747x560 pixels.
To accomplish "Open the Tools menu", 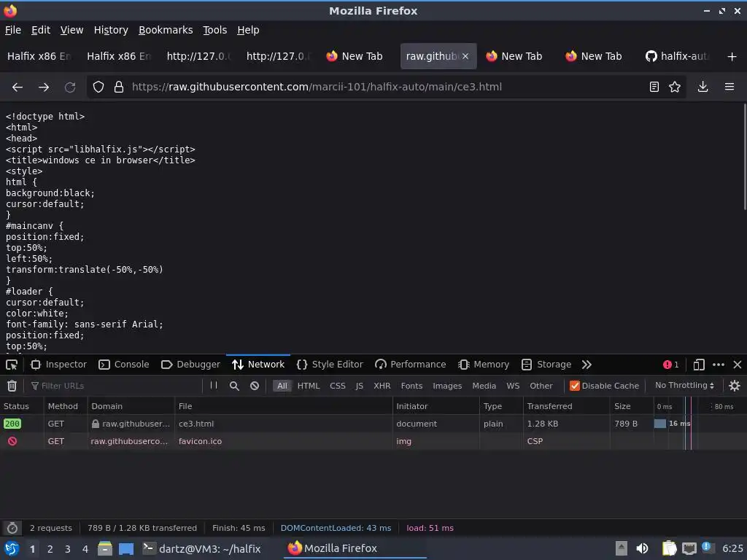I will (x=215, y=30).
